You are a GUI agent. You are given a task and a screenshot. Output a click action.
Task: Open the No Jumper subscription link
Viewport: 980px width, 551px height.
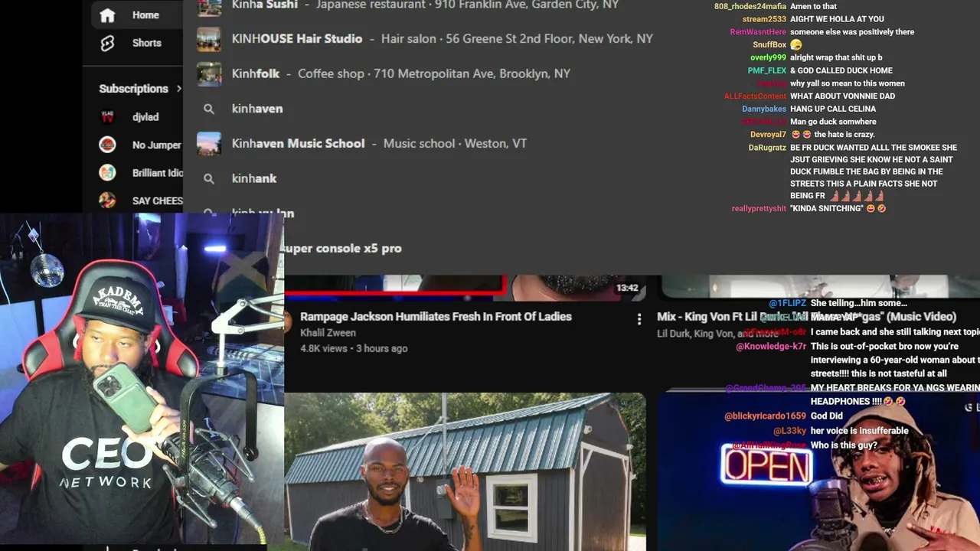pyautogui.click(x=156, y=145)
